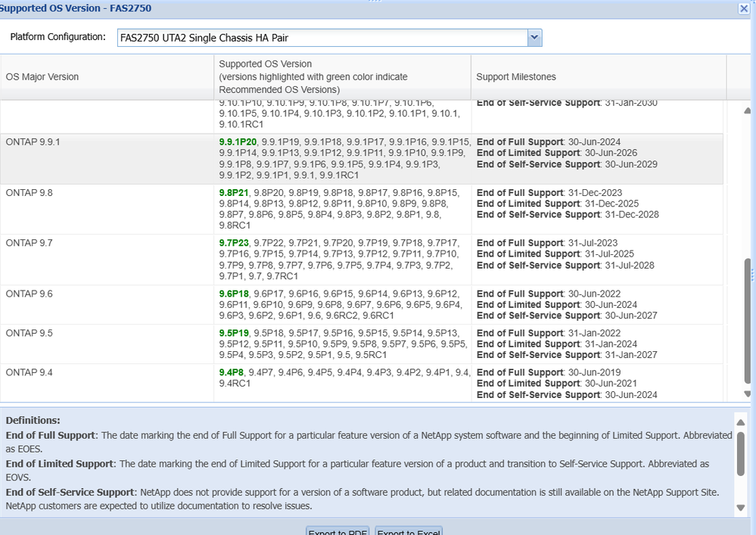
Task: Click the table's scroll-down arrow
Action: pos(745,392)
